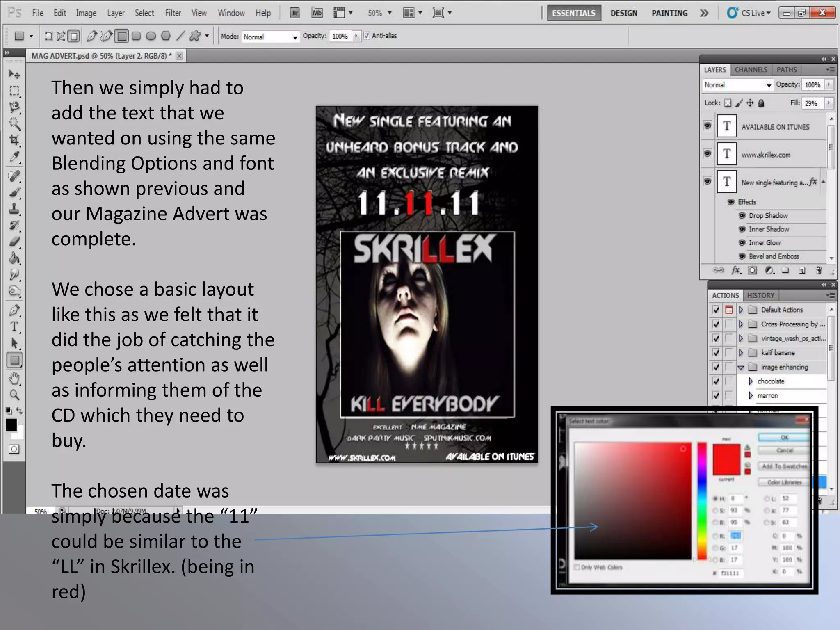Launch Adobe Bridge from top bar
This screenshot has width=840, height=630.
[x=295, y=13]
